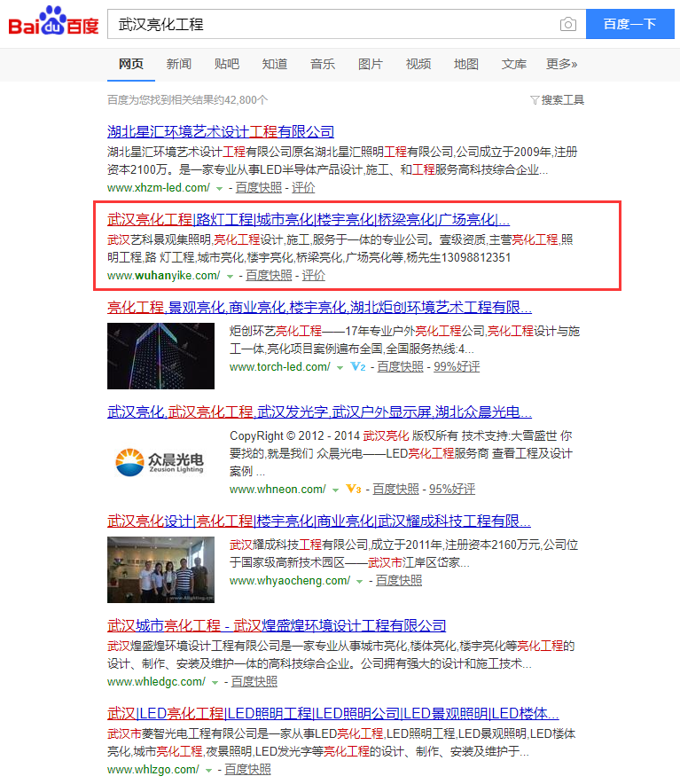680x784 pixels.
Task: Click the lit building thumbnail image
Action: point(160,356)
